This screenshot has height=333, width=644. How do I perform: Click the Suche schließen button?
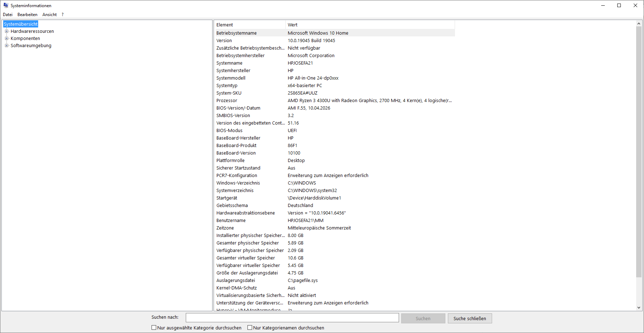pos(470,318)
